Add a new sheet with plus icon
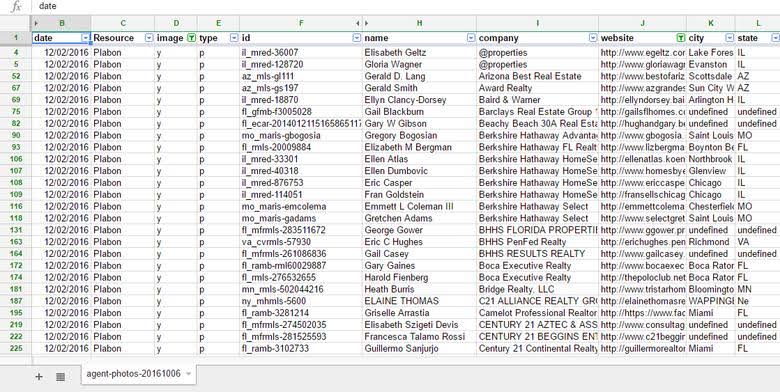 click(39, 377)
